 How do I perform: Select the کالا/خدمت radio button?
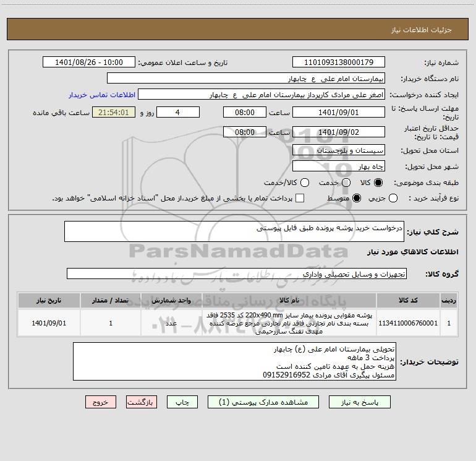click(305, 183)
